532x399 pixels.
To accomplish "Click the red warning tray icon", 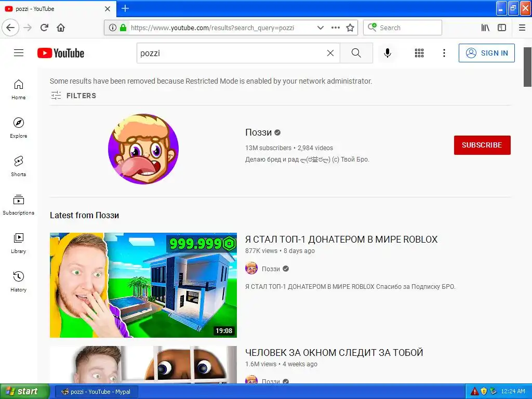I will coord(474,392).
